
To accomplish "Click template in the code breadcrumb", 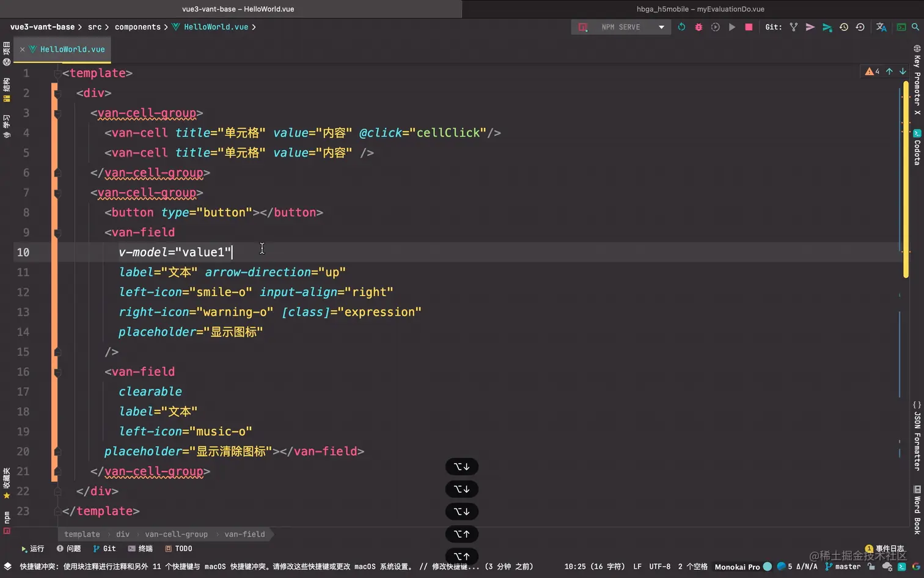I will coord(82,534).
